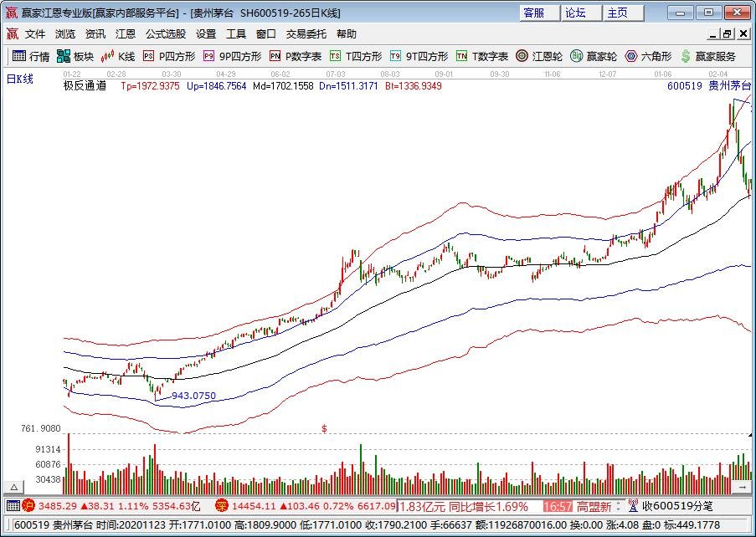Click the 主页 button in title bar

624,13
